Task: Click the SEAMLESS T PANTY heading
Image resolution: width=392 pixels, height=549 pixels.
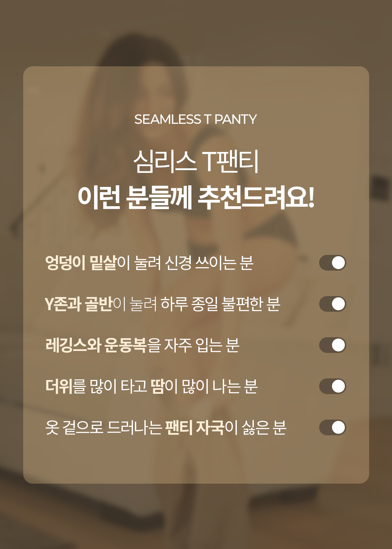Action: pyautogui.click(x=196, y=120)
